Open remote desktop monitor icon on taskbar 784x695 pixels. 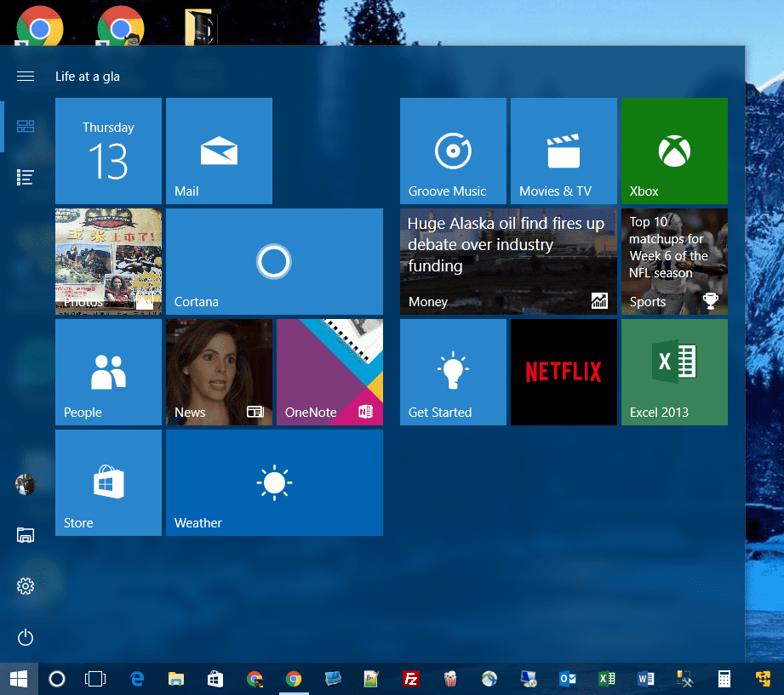point(529,679)
